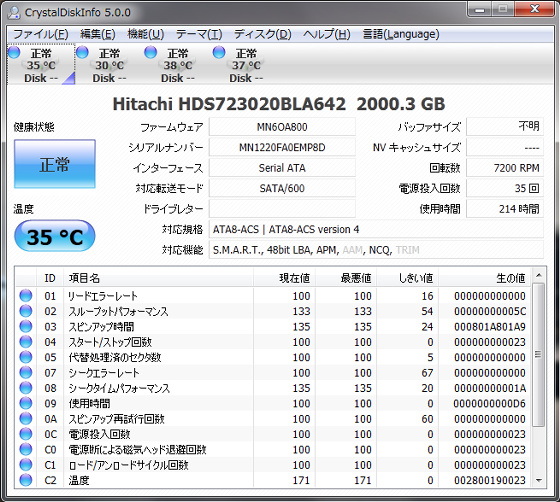The height and width of the screenshot is (502, 560).
Task: Click the interface field Serial ATA
Action: click(282, 168)
